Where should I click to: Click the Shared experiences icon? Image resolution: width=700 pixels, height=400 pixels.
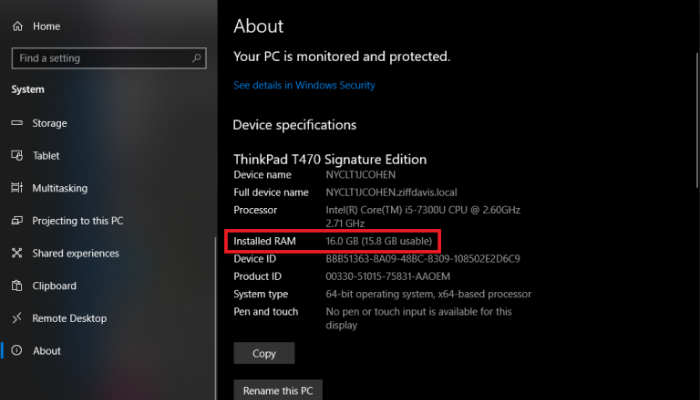point(17,253)
